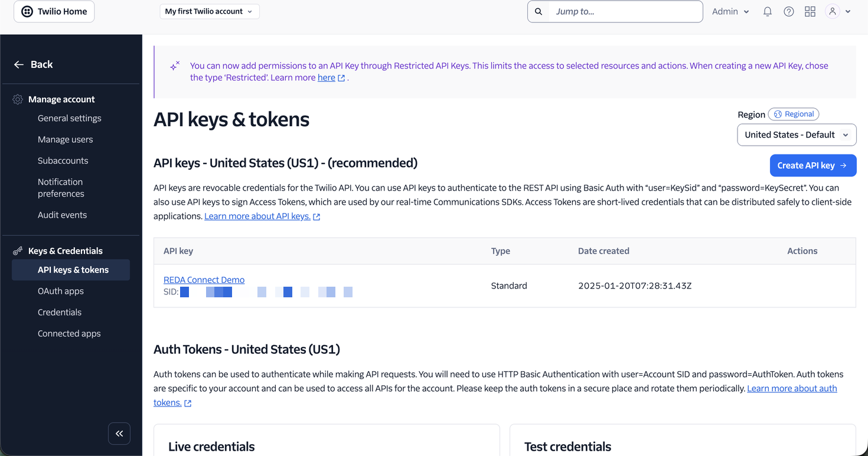Click the 'here' link in banner
The image size is (868, 456).
[327, 77]
